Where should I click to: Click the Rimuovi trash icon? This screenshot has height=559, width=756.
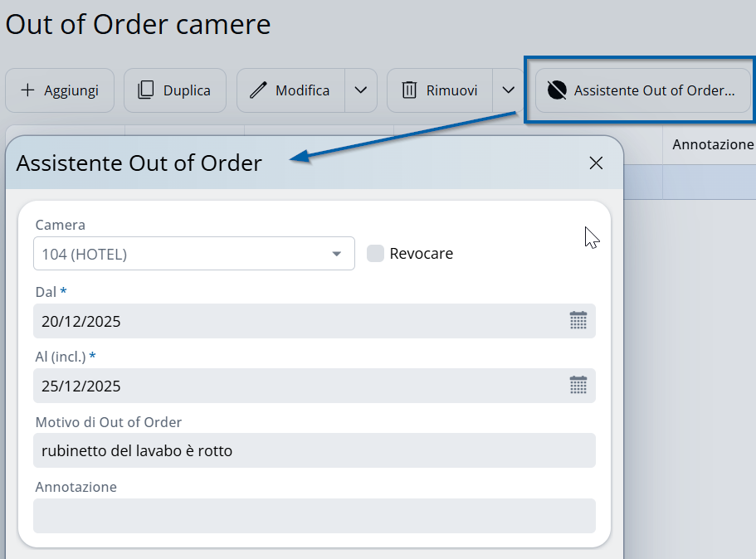coord(409,90)
